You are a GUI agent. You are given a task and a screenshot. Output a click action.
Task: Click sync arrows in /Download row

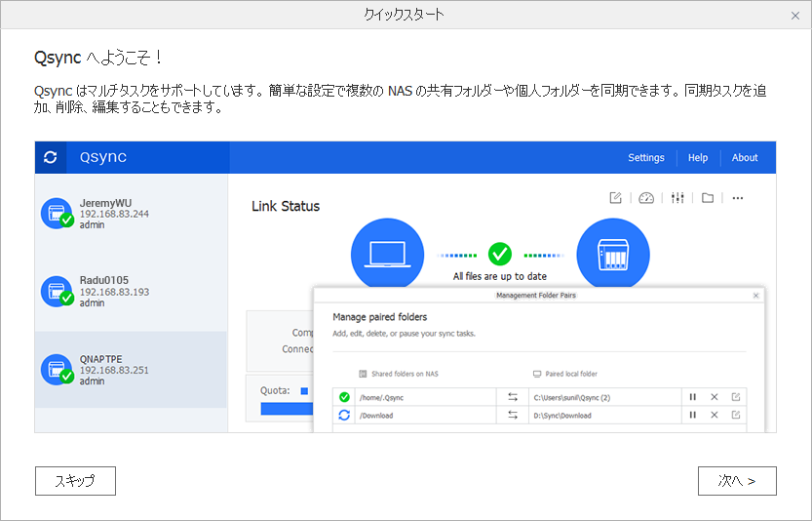click(x=513, y=415)
